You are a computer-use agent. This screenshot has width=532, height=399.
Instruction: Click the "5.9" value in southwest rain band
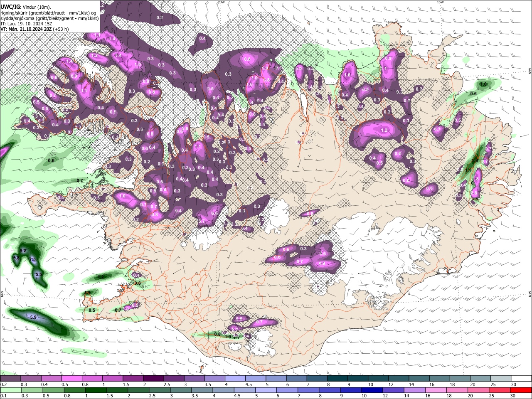34,317
